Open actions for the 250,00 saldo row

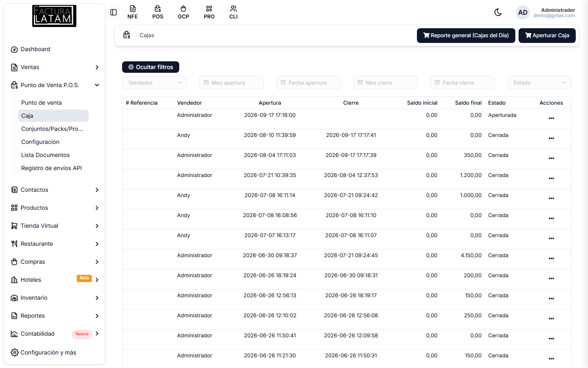pyautogui.click(x=551, y=319)
